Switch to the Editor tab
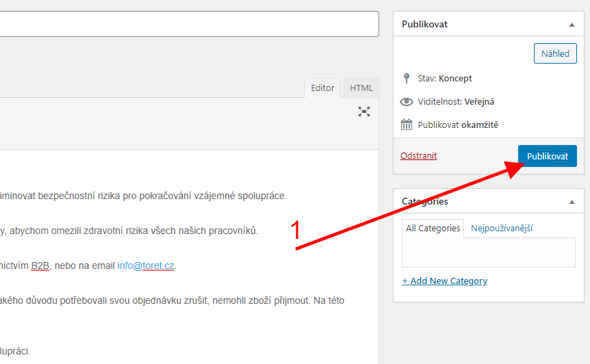The width and height of the screenshot is (590, 364). point(322,88)
